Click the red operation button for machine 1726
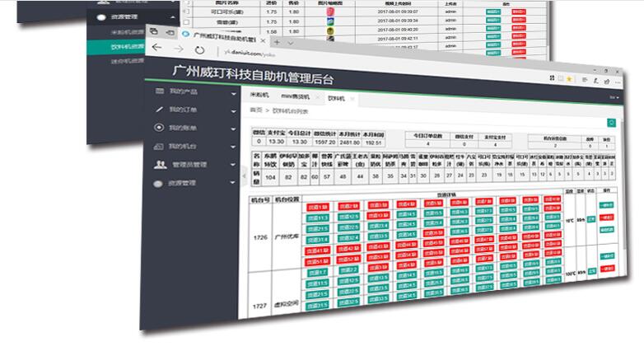This screenshot has width=644, height=351. point(607,218)
